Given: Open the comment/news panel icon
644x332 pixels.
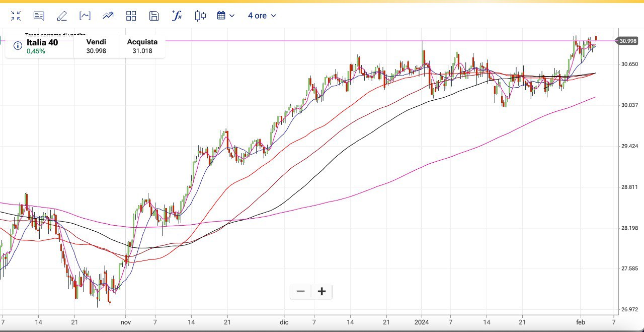Looking at the screenshot, I should point(39,16).
